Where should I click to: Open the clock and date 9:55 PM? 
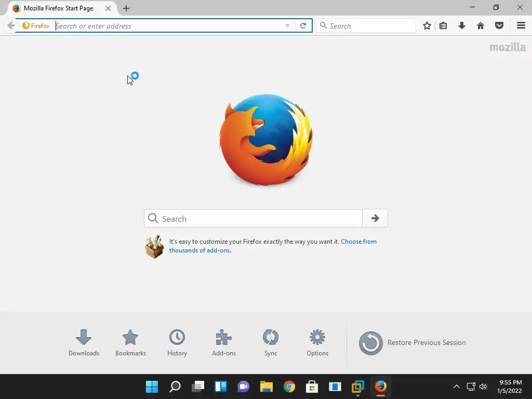(x=510, y=387)
